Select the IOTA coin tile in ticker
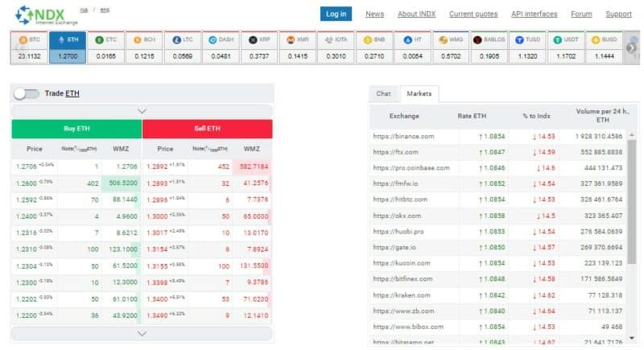This screenshot has width=644, height=350. point(336,47)
